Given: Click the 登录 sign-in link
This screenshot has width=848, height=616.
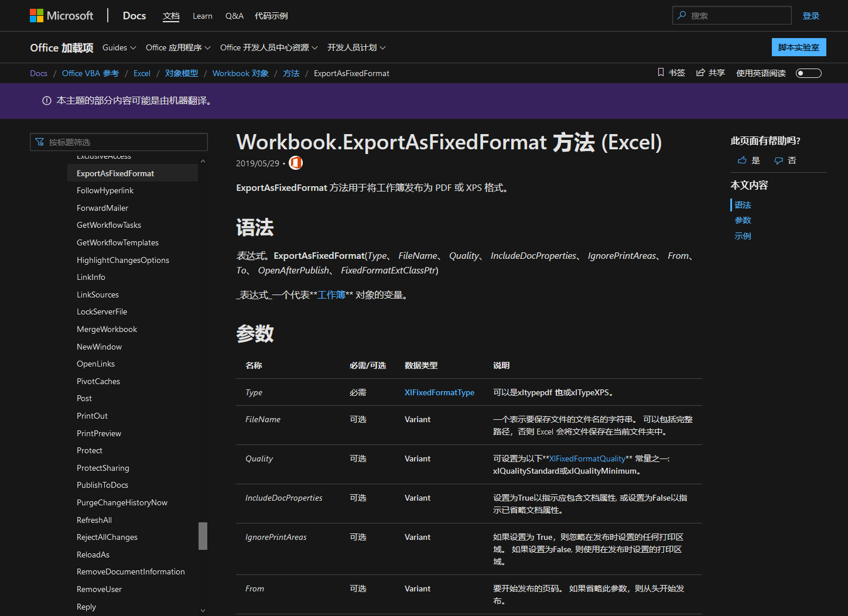Looking at the screenshot, I should (x=811, y=16).
